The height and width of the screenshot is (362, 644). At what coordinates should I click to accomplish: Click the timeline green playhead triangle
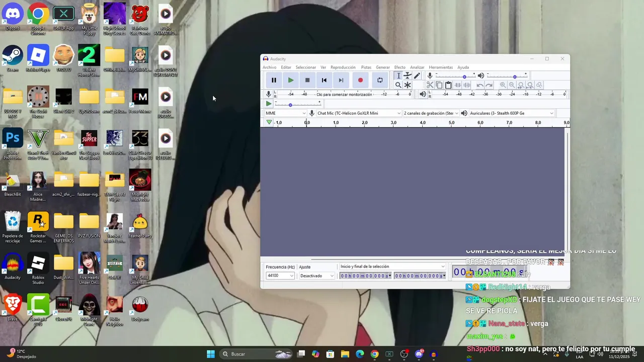tap(269, 122)
